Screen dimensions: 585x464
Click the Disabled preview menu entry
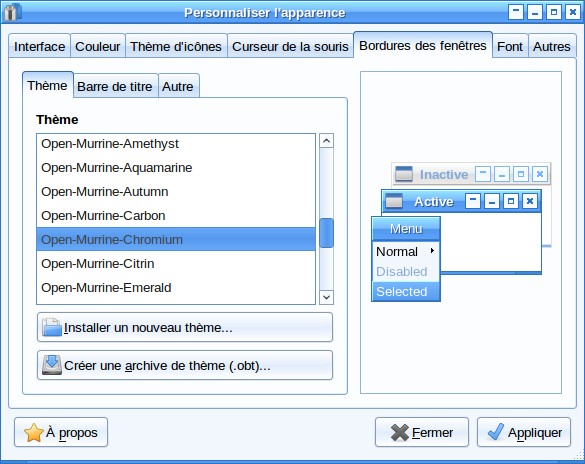(406, 272)
